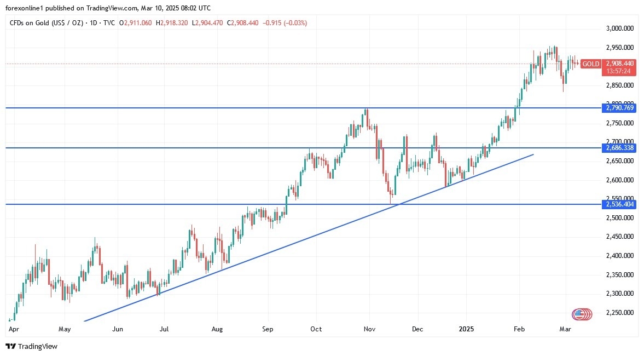
Task: Click the countdown timer 13:57:24
Action: tap(618, 72)
